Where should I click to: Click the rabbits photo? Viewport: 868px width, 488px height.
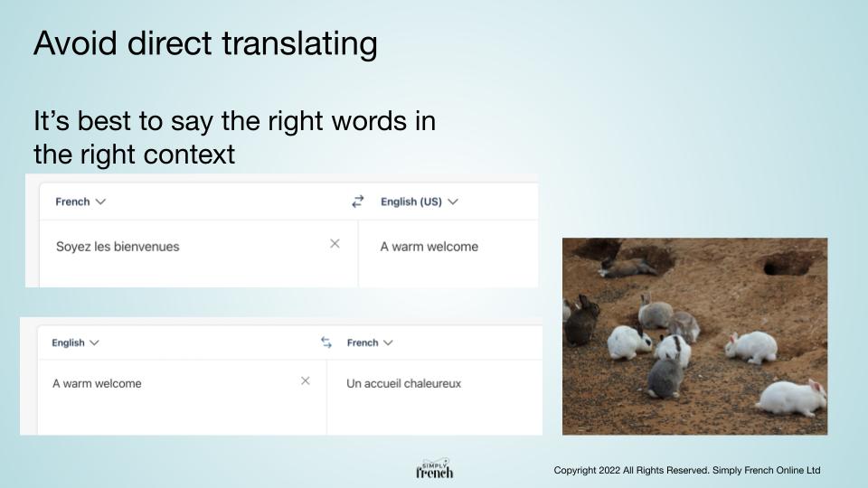coord(694,336)
